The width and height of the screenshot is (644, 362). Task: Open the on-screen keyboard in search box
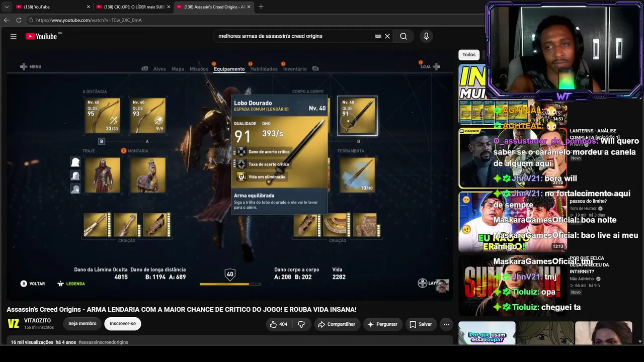pos(378,36)
